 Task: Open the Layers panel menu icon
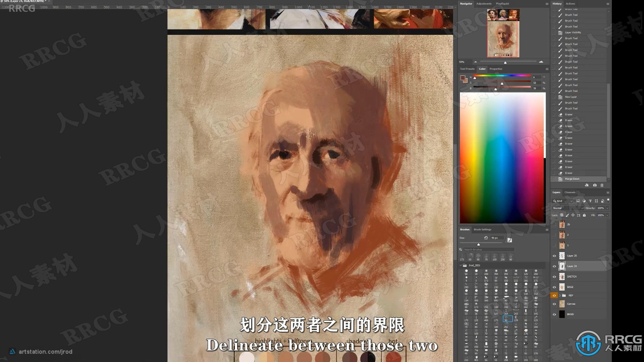pos(608,192)
